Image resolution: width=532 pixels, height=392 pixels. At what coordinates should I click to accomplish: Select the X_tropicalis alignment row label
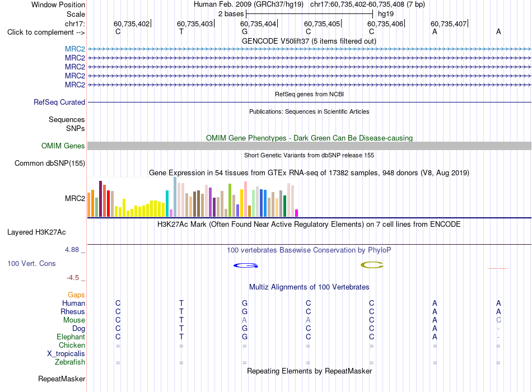[x=66, y=354]
